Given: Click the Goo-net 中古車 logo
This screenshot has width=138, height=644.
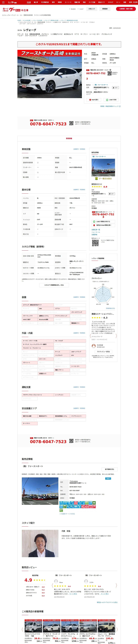Looking at the screenshot, I should 15,10.
